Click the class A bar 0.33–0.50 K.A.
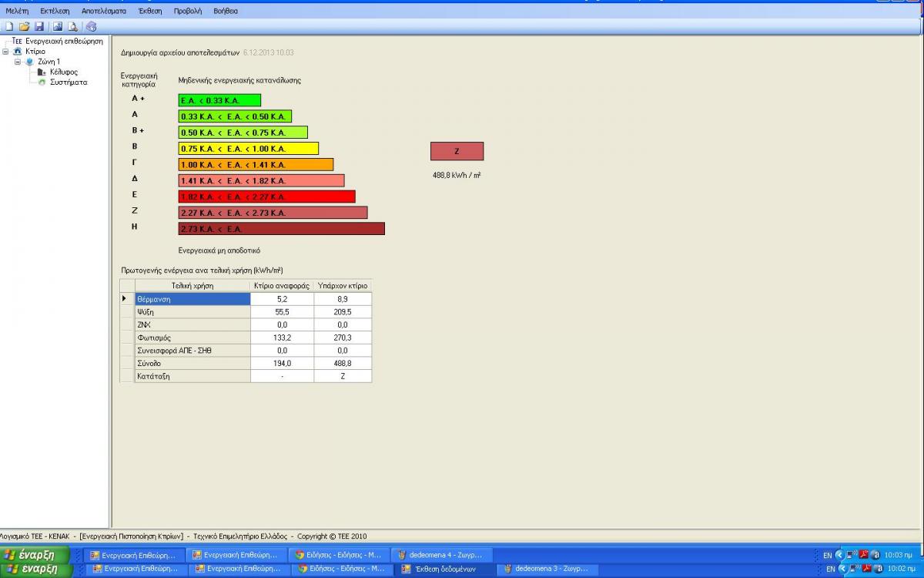The height and width of the screenshot is (578, 924). point(235,116)
